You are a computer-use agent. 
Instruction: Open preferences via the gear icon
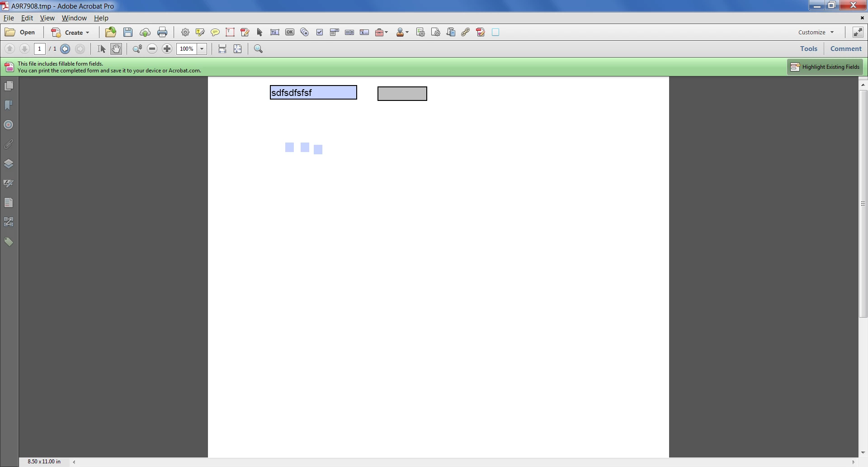[x=185, y=32]
